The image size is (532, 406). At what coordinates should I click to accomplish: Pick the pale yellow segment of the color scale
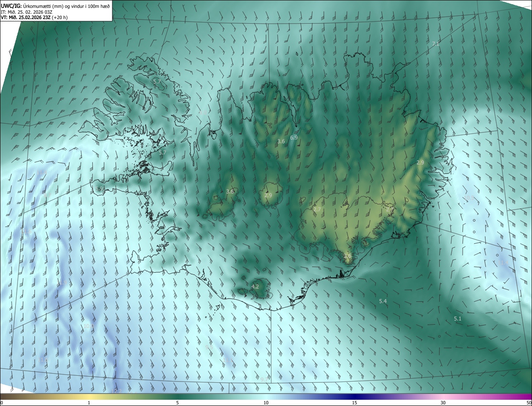(89, 397)
